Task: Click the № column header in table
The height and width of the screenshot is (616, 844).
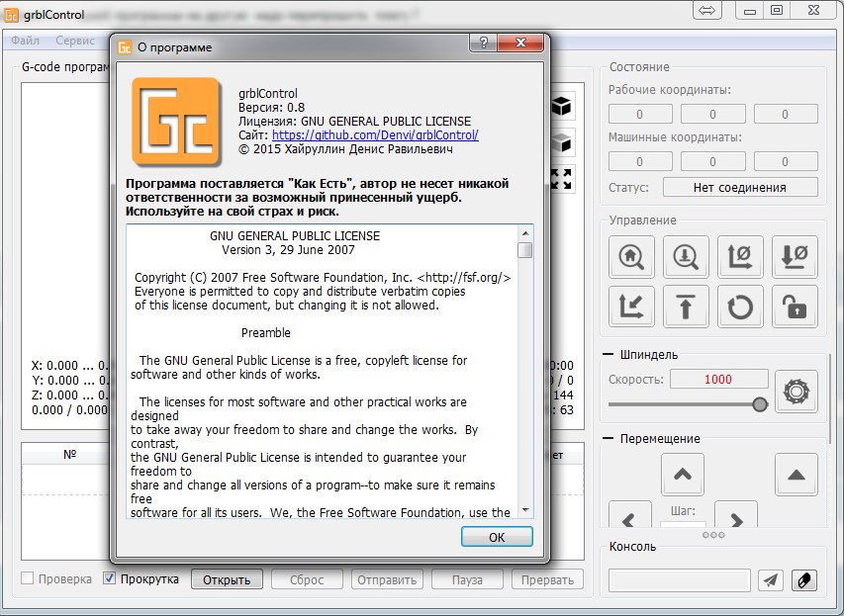Action: point(69,455)
